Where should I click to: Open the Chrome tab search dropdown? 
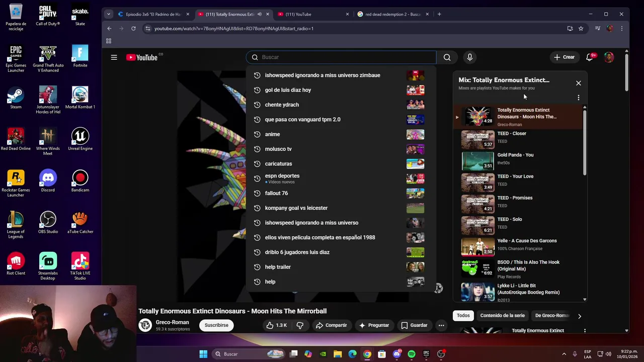108,14
